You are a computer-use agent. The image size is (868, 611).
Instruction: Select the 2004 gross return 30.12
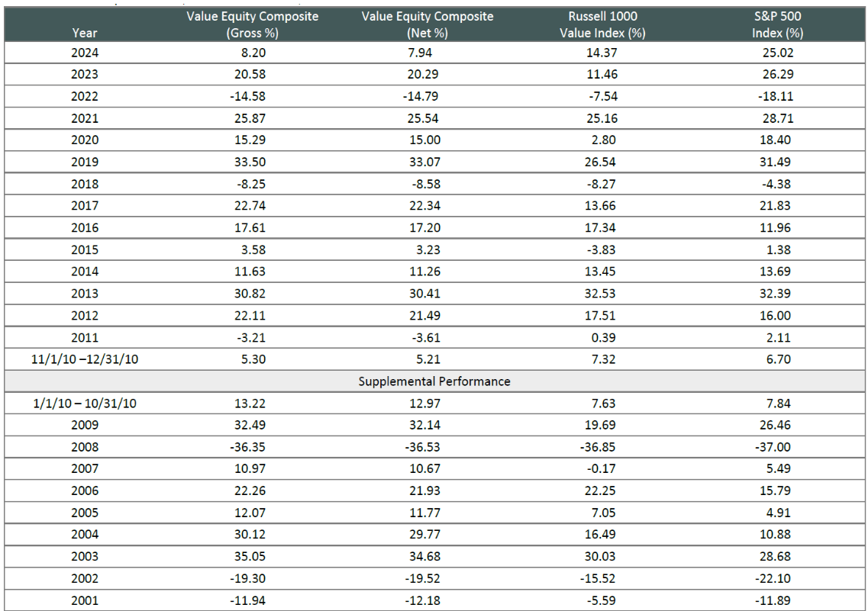250,535
